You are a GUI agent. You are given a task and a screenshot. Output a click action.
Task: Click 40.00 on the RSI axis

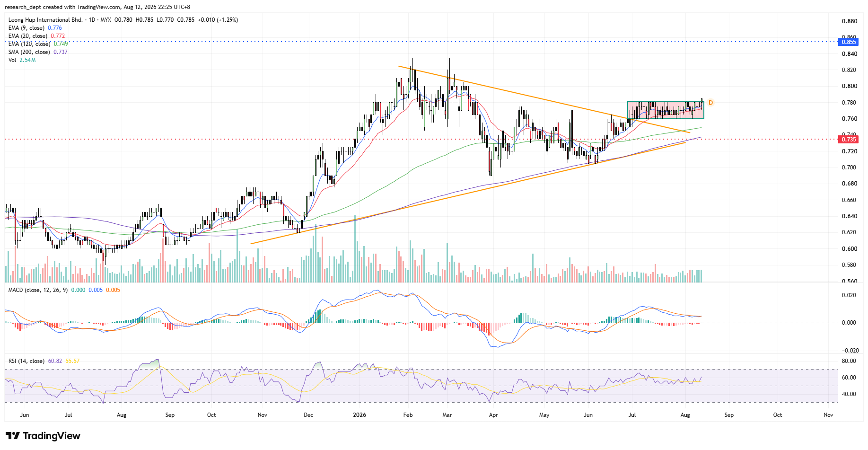850,394
